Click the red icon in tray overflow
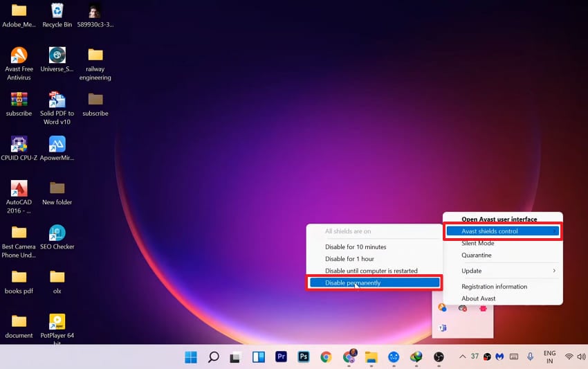588x369 pixels. [483, 308]
